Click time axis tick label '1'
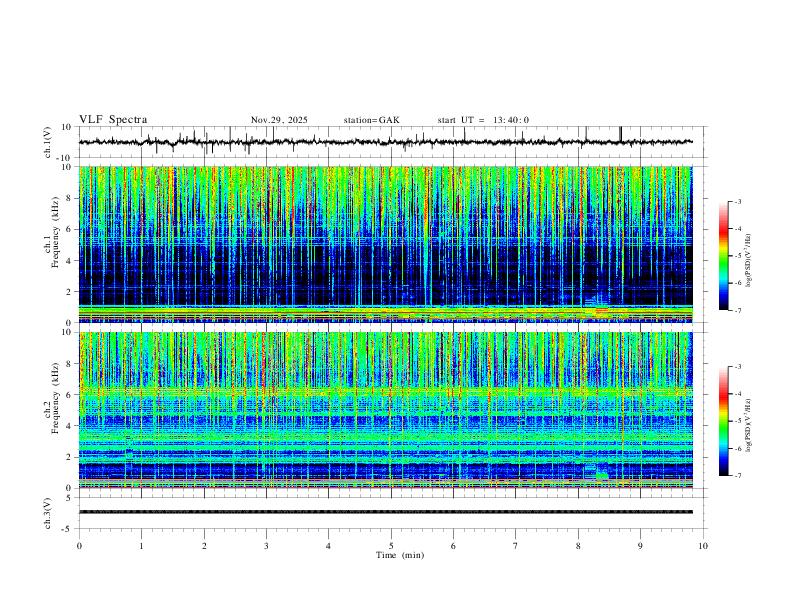Screen dimensions: 792x612 [x=141, y=546]
